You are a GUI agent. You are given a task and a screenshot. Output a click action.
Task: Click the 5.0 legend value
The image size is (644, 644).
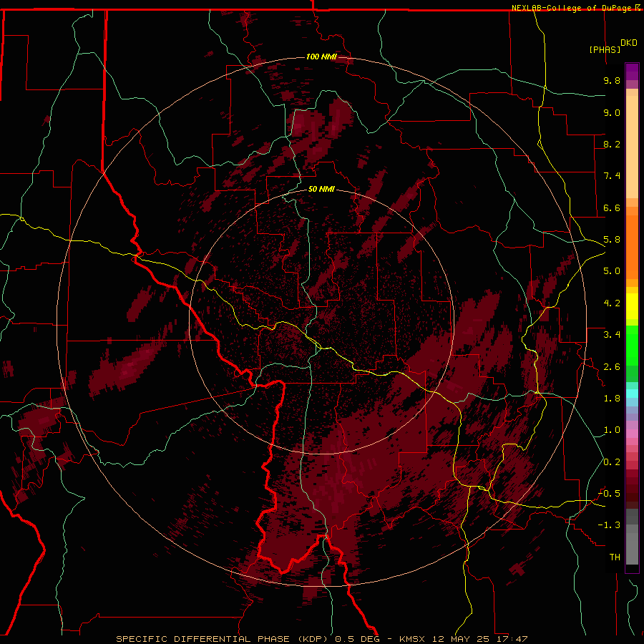(612, 271)
